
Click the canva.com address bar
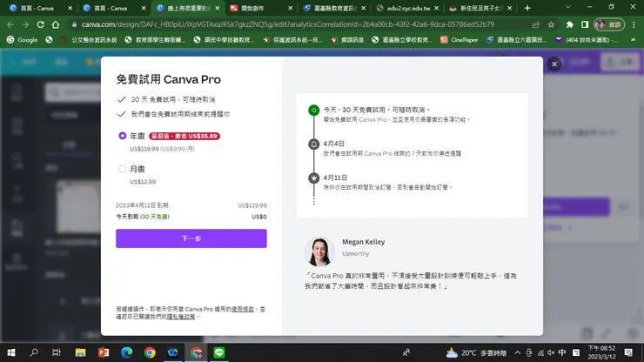coord(287,24)
